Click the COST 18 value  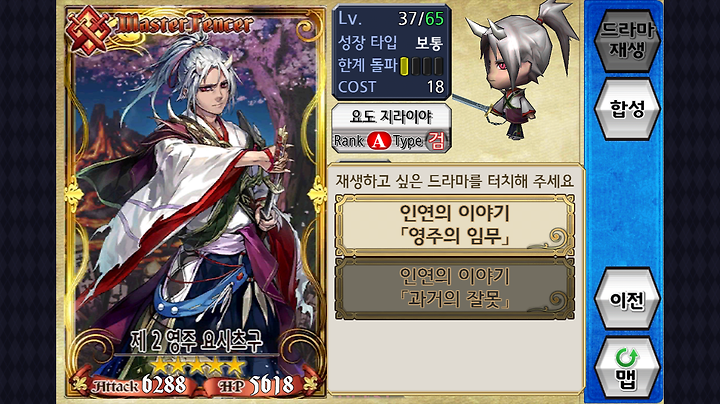[x=391, y=87]
